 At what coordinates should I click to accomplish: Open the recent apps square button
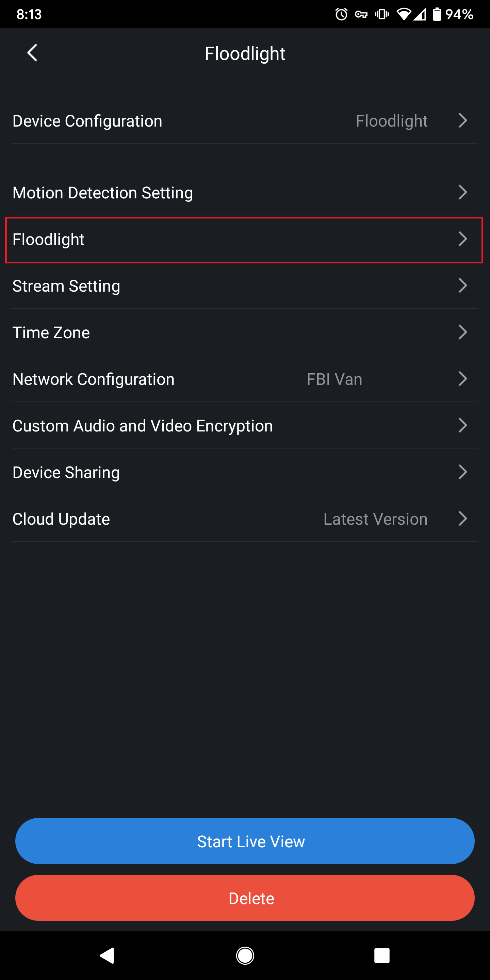(381, 955)
